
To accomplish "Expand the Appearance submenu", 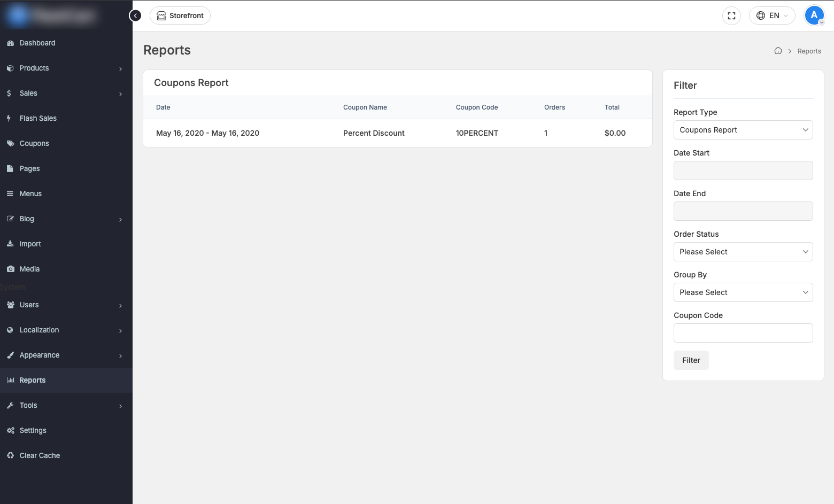I will pos(120,355).
